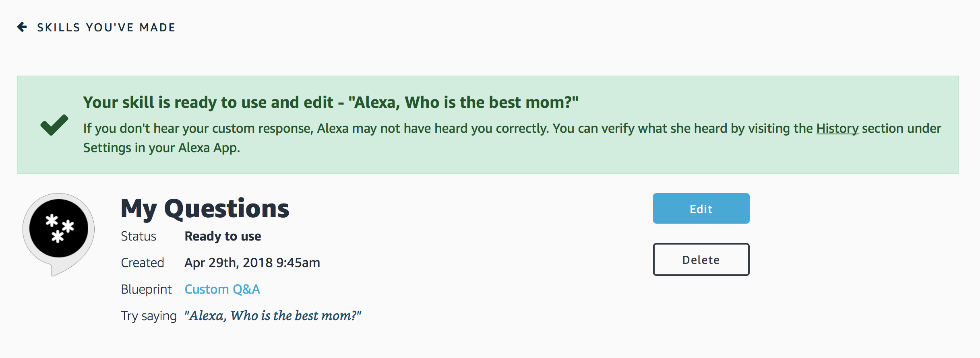Click the "Try saying" label

click(149, 316)
